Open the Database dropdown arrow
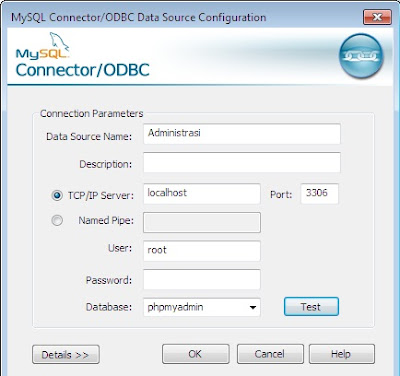Image resolution: width=400 pixels, height=376 pixels. pyautogui.click(x=253, y=307)
